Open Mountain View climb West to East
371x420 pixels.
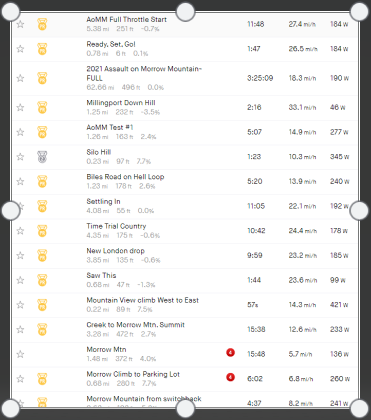coord(142,300)
